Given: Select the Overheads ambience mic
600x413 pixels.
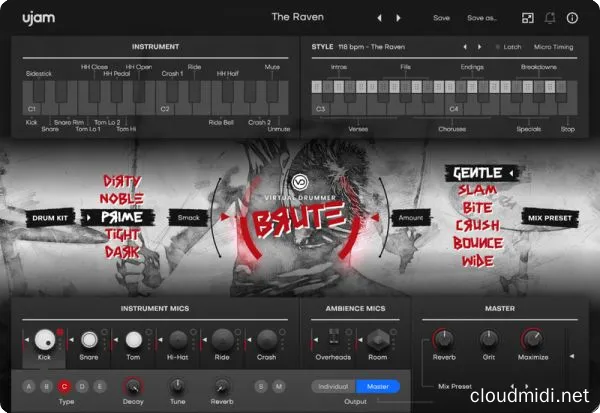Looking at the screenshot, I should tap(334, 338).
